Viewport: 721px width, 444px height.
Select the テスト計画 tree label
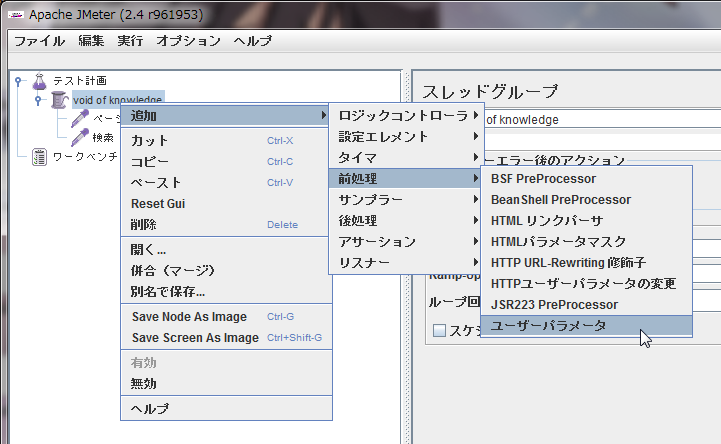(80, 81)
